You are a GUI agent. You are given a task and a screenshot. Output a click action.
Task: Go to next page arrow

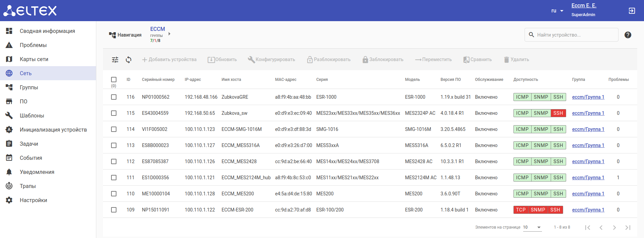614,228
